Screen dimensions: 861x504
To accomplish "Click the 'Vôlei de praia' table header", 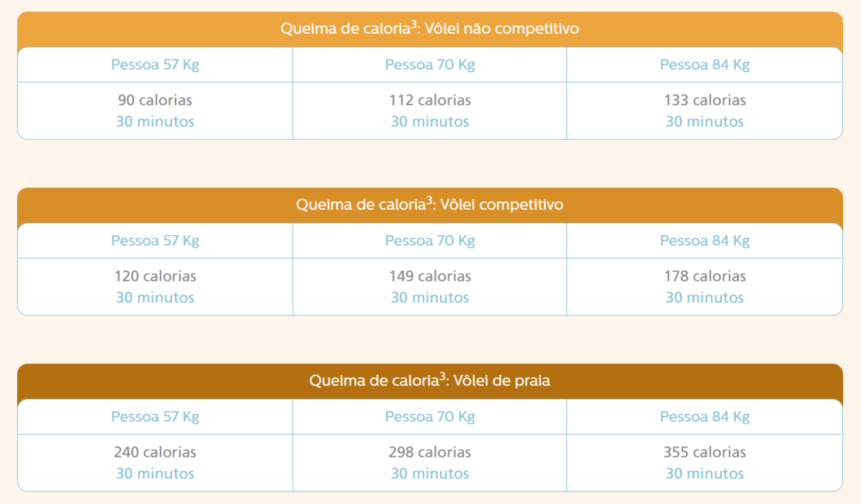I will tap(430, 381).
